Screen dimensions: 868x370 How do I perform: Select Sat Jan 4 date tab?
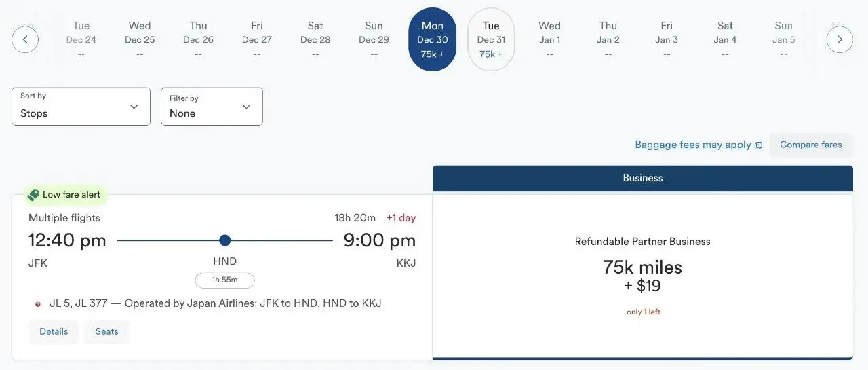coord(726,39)
